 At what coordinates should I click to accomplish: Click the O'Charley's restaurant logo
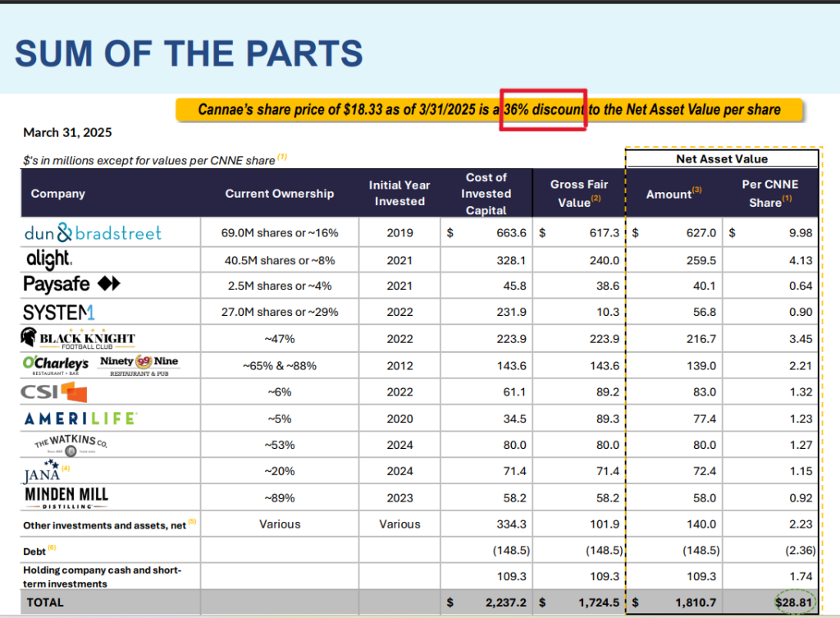pyautogui.click(x=56, y=364)
